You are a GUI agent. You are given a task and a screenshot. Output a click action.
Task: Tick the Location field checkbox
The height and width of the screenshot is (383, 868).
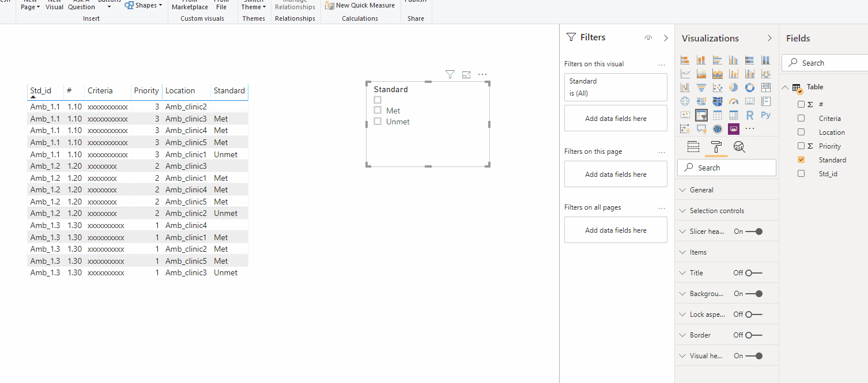tap(801, 132)
